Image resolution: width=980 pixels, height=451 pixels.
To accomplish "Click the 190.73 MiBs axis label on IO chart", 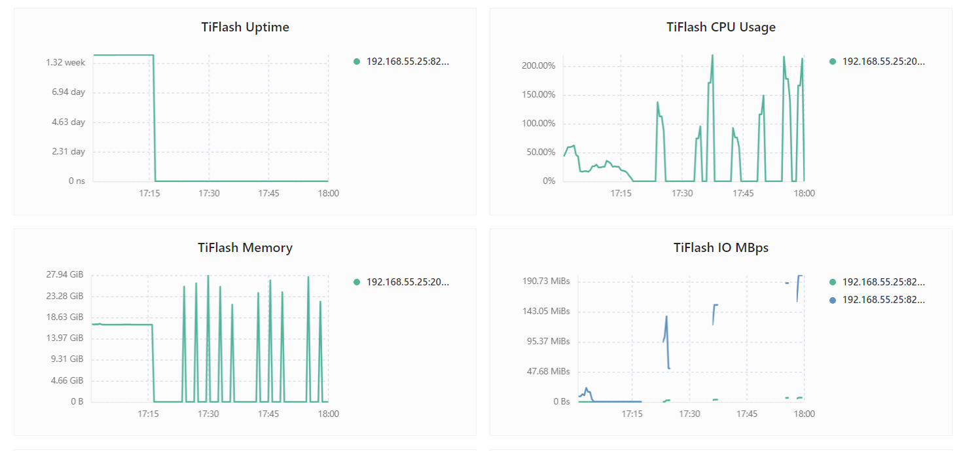I will (546, 281).
